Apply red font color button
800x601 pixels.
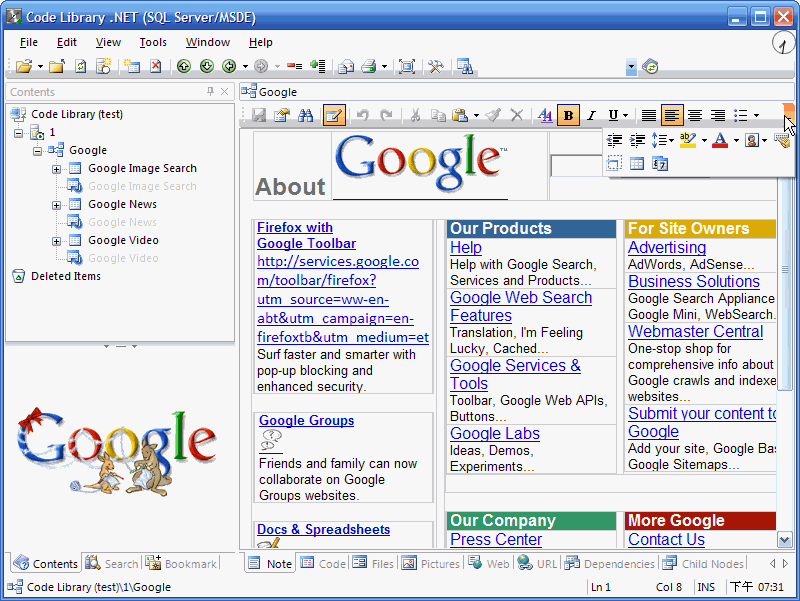point(720,140)
